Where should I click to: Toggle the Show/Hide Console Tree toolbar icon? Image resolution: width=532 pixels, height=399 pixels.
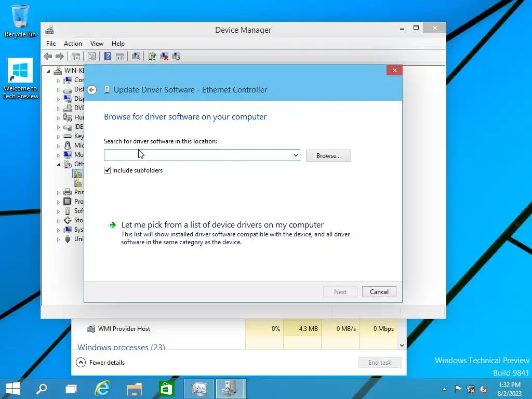[76, 56]
